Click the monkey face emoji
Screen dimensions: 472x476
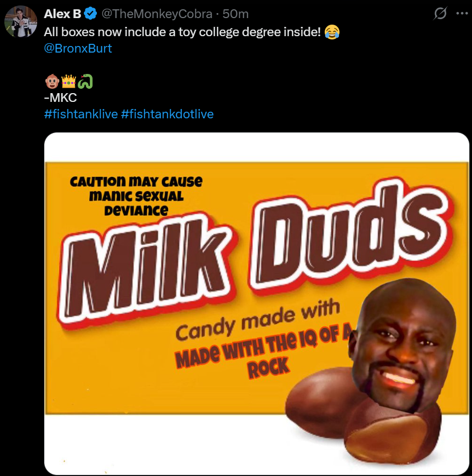click(53, 82)
